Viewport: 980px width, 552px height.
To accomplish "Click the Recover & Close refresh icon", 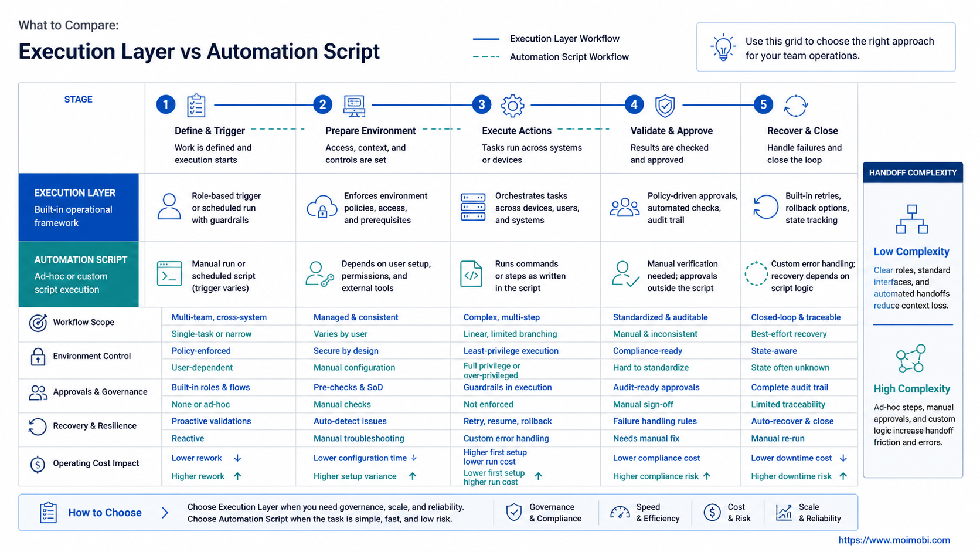I will point(795,106).
